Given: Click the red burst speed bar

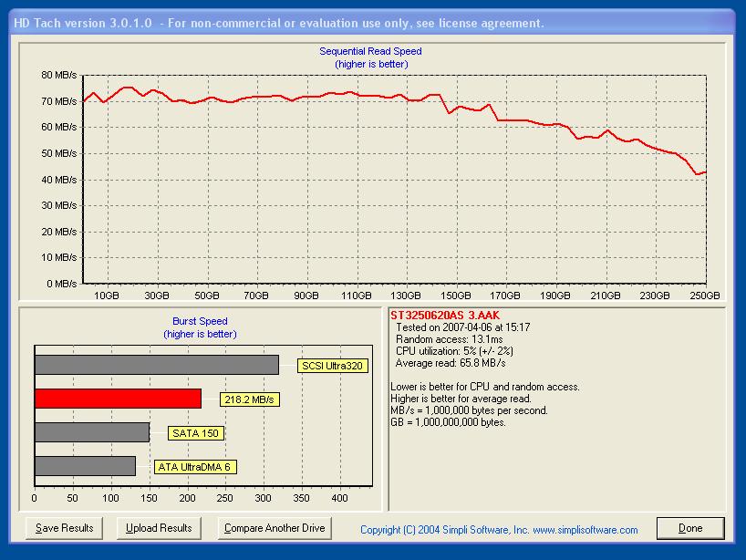Looking at the screenshot, I should [118, 399].
